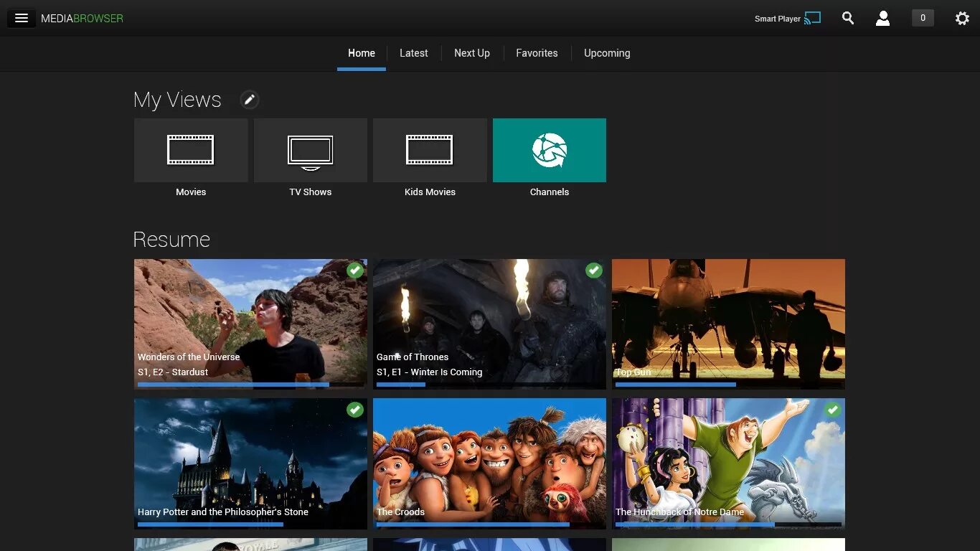Resume the Top Gun thumbnail
The width and height of the screenshot is (980, 551).
tap(728, 324)
